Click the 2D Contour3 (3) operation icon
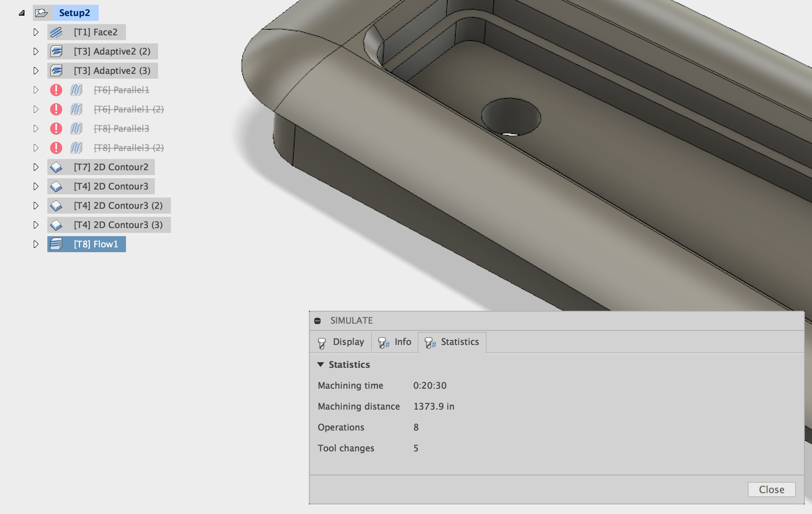Image resolution: width=812 pixels, height=514 pixels. coord(56,225)
